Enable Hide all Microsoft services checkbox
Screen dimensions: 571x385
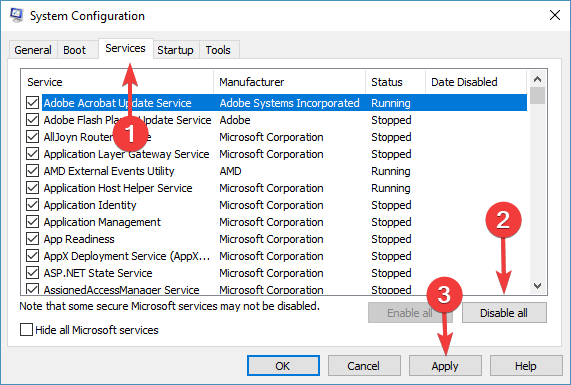(26, 330)
